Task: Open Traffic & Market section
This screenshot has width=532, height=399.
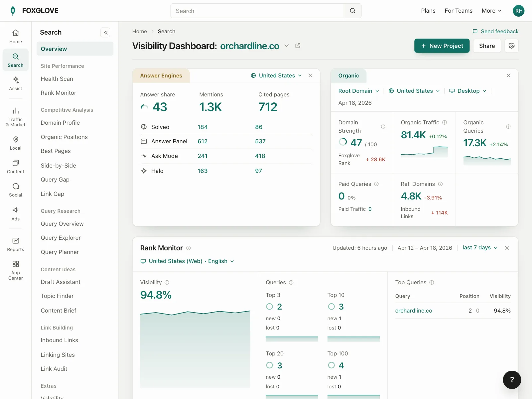Action: 16,117
